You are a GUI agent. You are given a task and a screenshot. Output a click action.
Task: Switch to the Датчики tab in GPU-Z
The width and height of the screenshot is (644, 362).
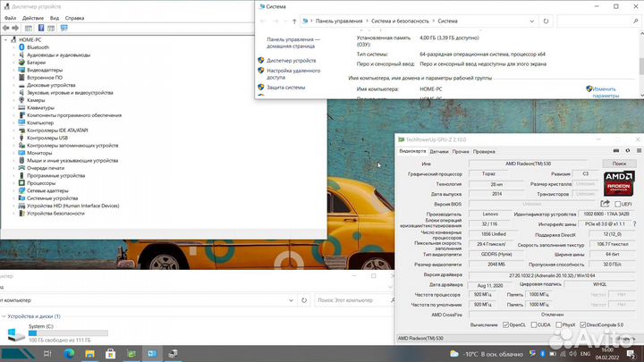pos(439,151)
